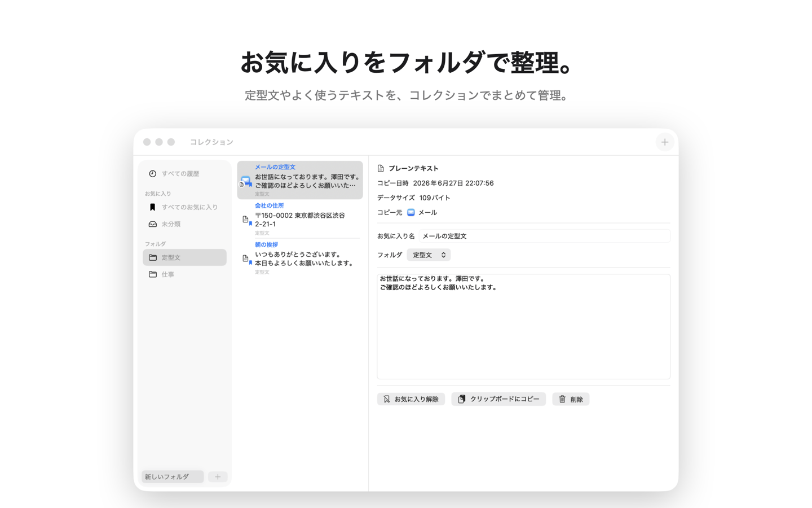Click the プレーンテキスト type heading

(413, 168)
